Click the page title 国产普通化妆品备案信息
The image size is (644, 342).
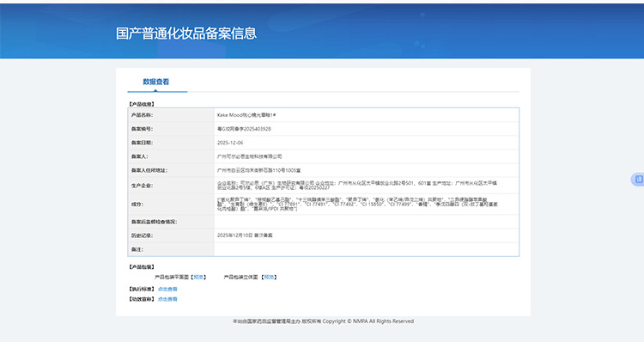pyautogui.click(x=186, y=34)
